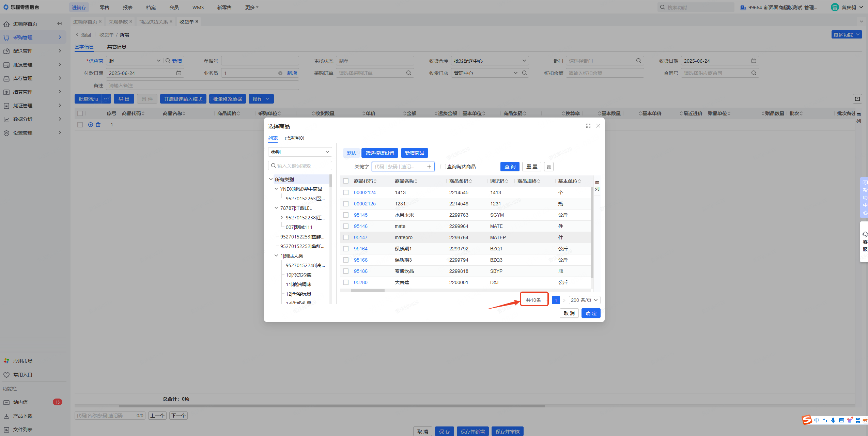Viewport: 868px width, 436px height.
Task: Open 零售 top menu
Action: click(105, 7)
